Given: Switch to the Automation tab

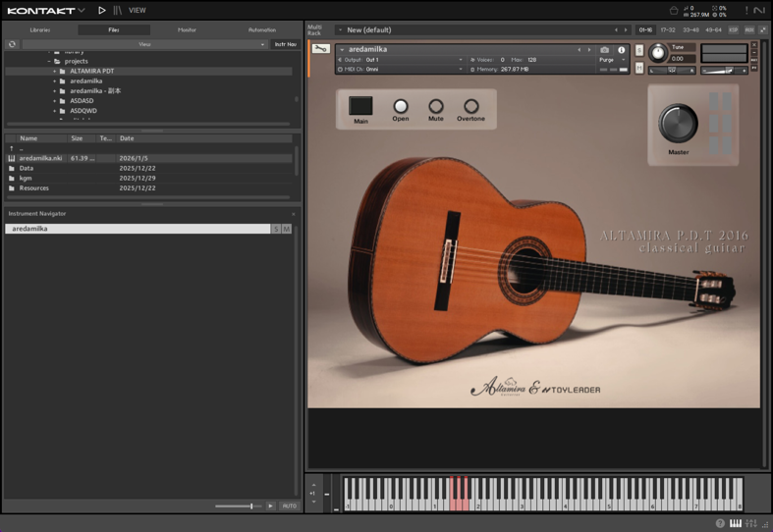Looking at the screenshot, I should (x=262, y=30).
